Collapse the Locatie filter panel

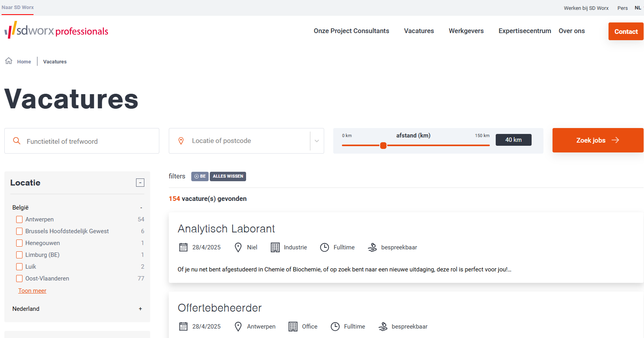pos(140,182)
